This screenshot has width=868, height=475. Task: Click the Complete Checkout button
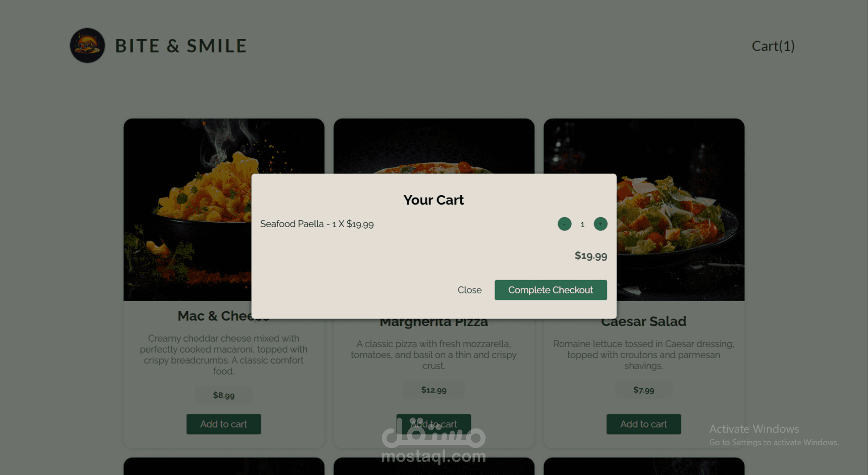point(551,290)
